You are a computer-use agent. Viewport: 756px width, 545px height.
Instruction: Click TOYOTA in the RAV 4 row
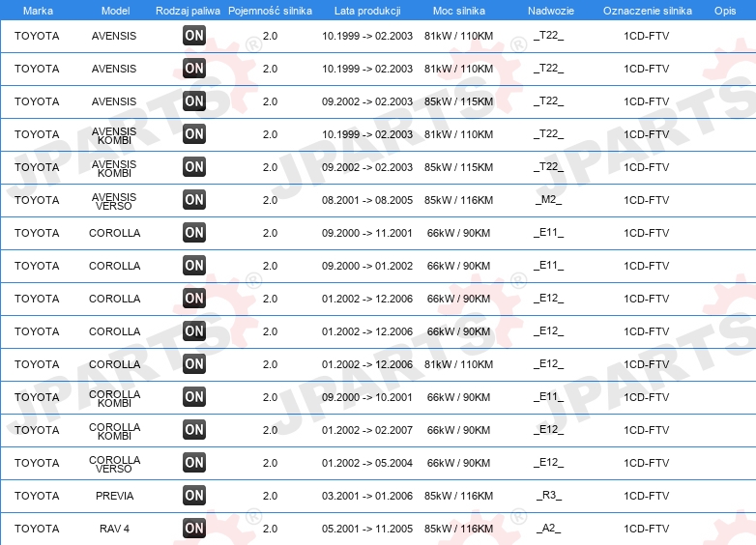coord(37,529)
